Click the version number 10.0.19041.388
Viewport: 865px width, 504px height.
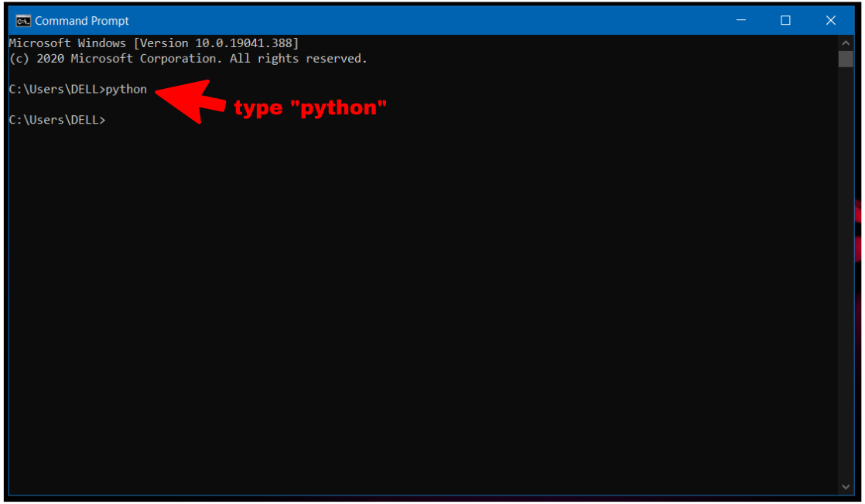(244, 43)
